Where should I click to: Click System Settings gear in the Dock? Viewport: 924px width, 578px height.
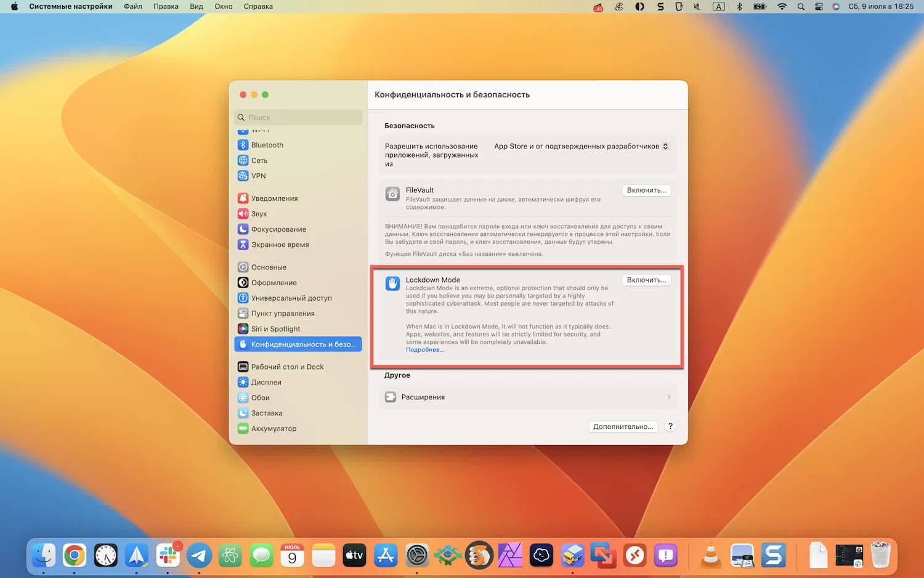(416, 556)
